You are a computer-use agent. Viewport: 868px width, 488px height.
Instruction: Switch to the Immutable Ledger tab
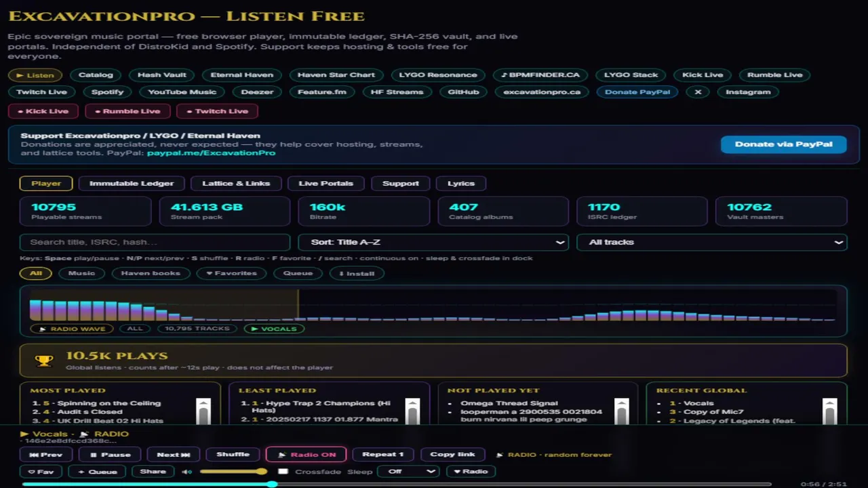tap(132, 183)
